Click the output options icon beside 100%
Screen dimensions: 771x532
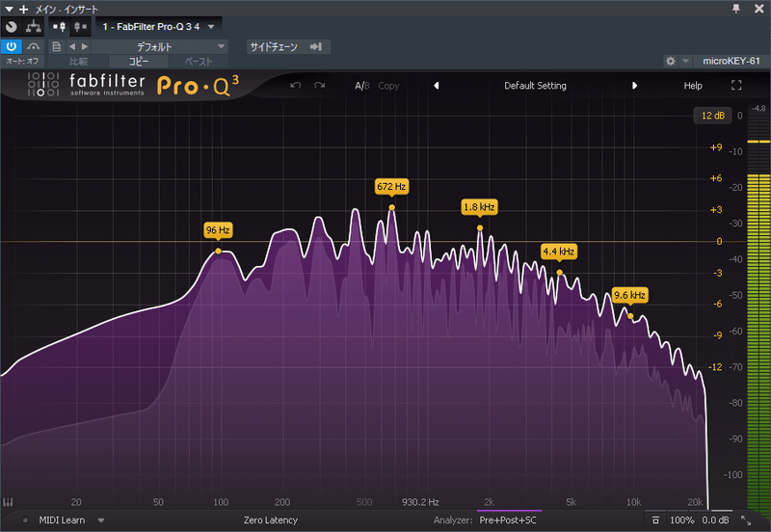(655, 520)
